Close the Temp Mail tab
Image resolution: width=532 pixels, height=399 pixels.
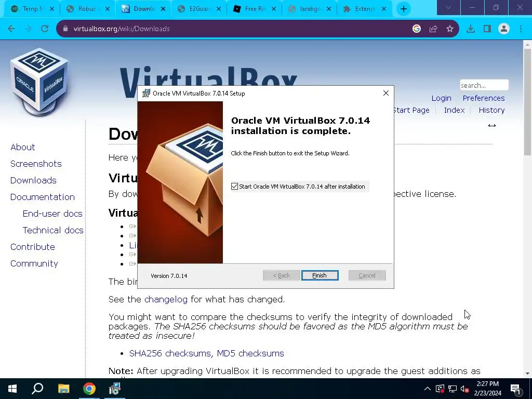[52, 9]
